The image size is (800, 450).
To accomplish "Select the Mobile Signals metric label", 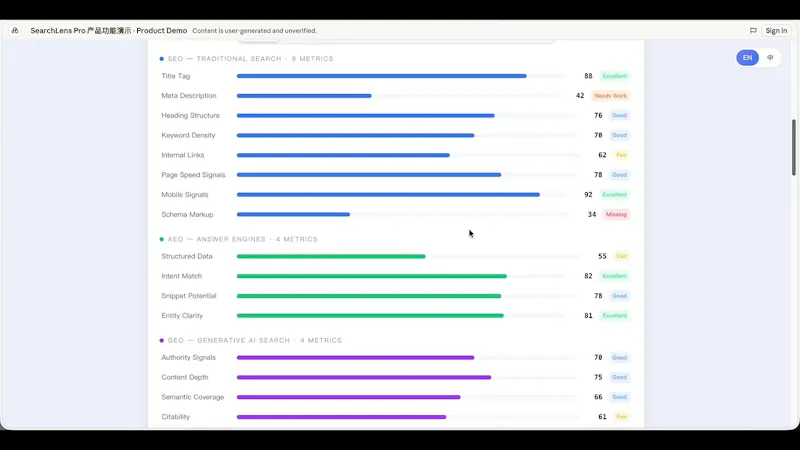I will [185, 195].
